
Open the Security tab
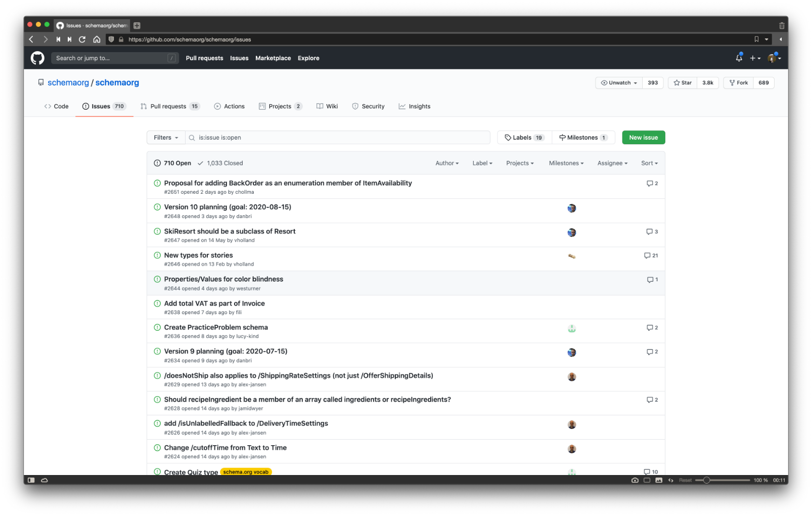coord(368,106)
